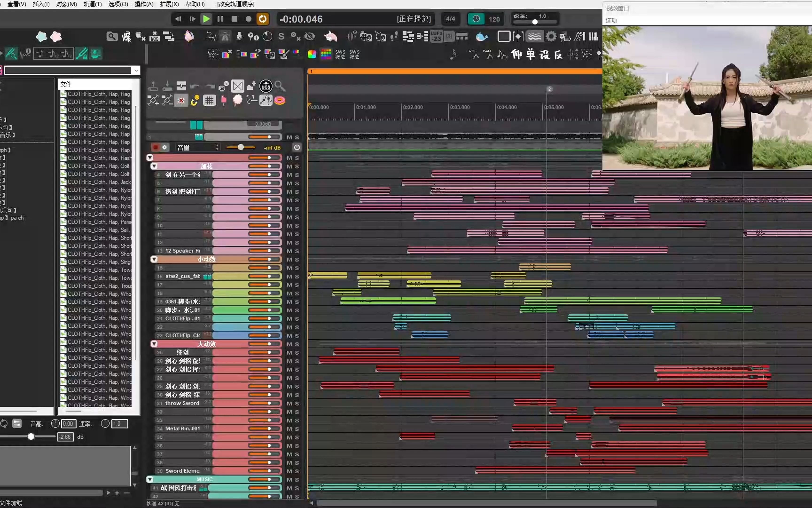
Task: Click the FX remove icon in toolbar
Action: click(x=154, y=36)
